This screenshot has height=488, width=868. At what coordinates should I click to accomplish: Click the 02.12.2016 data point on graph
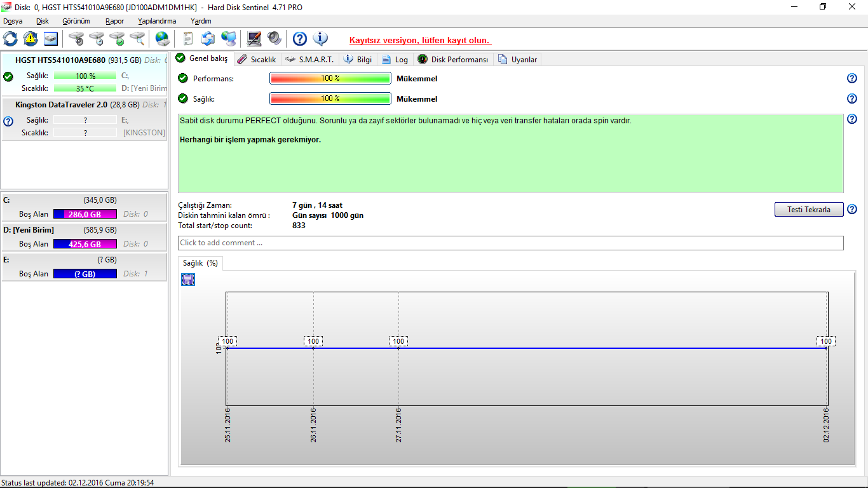coord(827,348)
